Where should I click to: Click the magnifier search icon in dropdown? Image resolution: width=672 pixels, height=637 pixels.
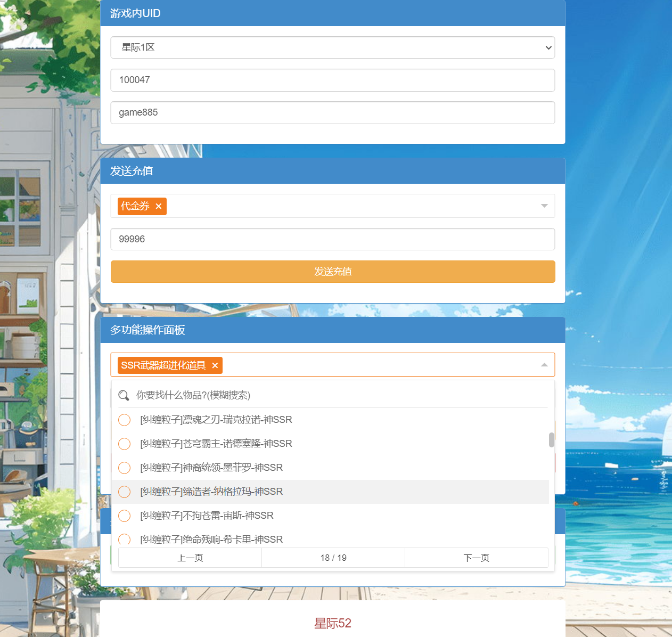(124, 395)
